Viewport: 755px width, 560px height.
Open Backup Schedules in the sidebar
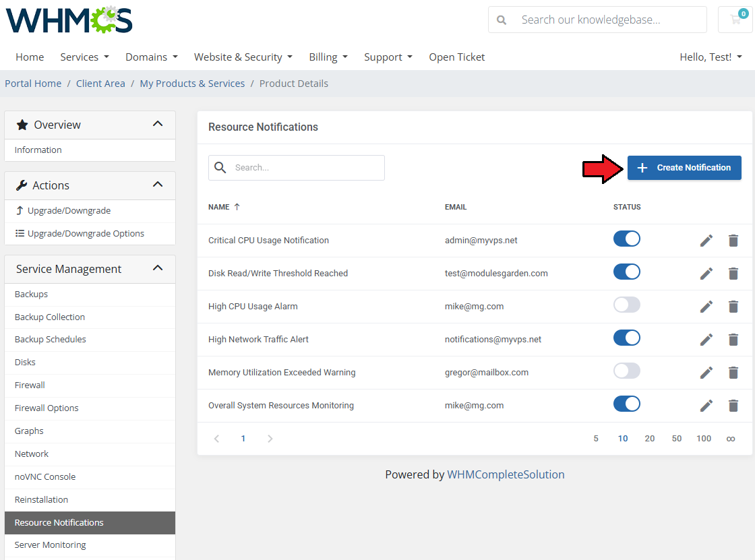(x=90, y=340)
